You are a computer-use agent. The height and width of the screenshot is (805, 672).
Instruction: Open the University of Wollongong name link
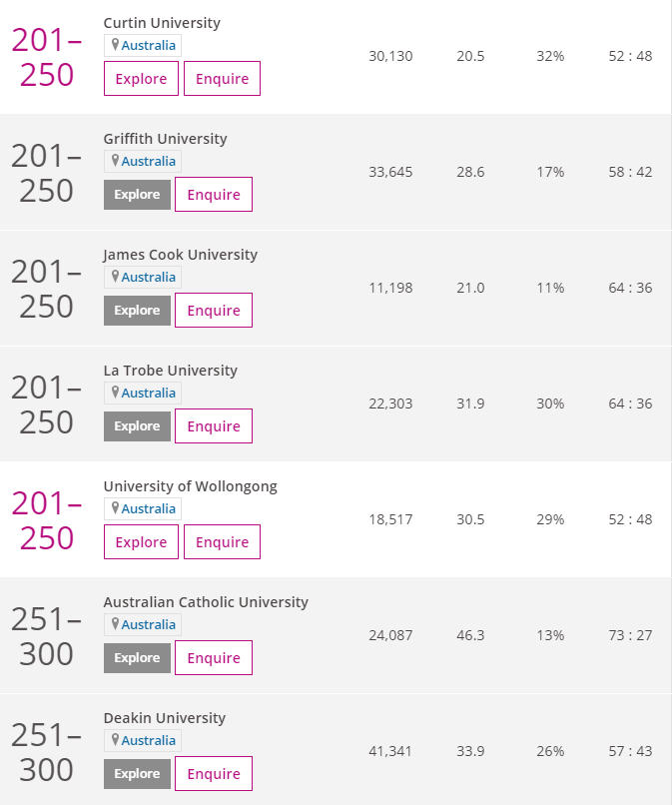pyautogui.click(x=191, y=486)
